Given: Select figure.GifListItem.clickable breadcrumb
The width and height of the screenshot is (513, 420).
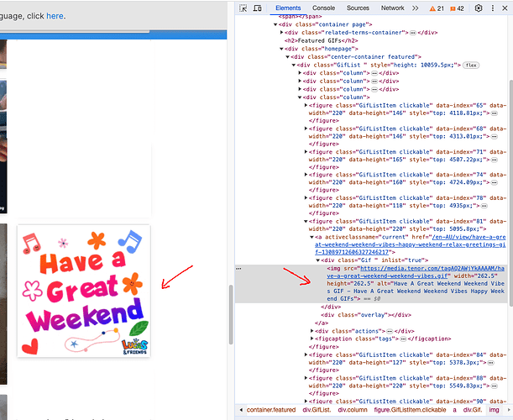Looking at the screenshot, I should 410,410.
